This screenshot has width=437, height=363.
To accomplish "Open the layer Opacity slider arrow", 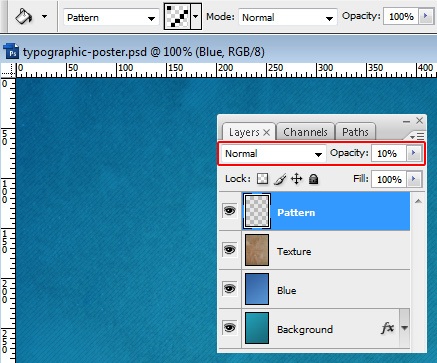I will [x=414, y=153].
